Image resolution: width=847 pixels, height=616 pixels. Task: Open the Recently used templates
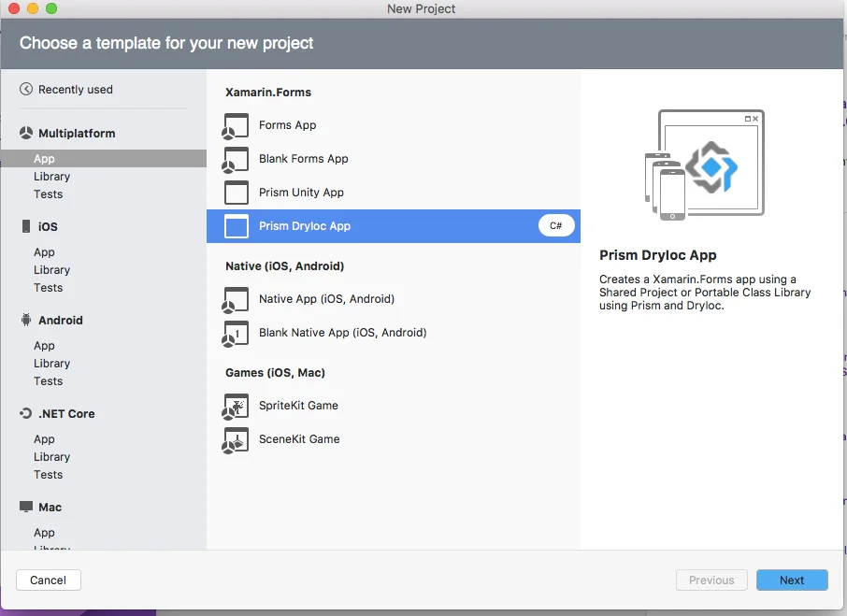pyautogui.click(x=75, y=90)
